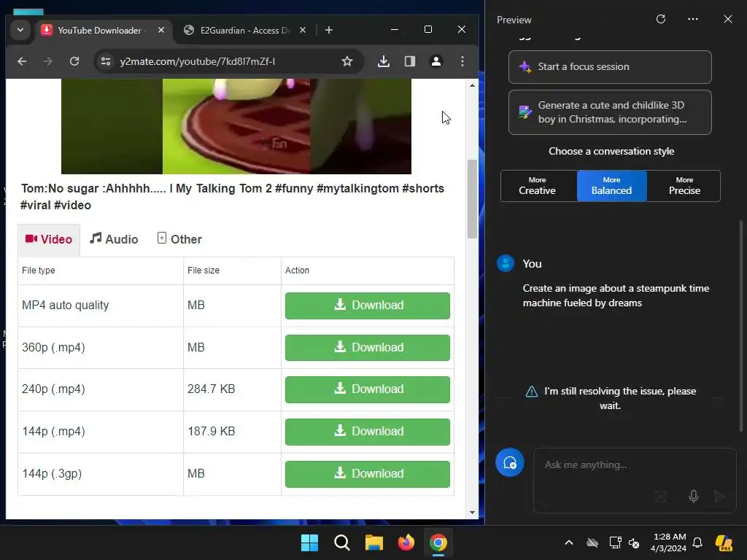Open Chrome side panel icon
This screenshot has width=747, height=560.
tap(410, 61)
